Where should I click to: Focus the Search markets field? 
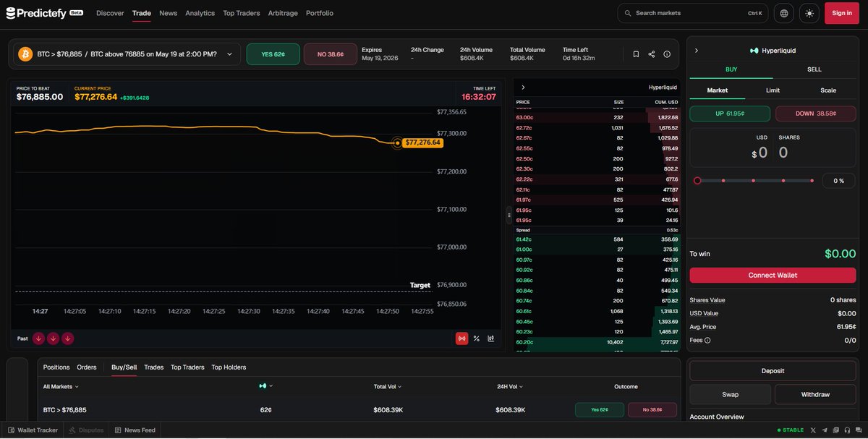pyautogui.click(x=693, y=13)
